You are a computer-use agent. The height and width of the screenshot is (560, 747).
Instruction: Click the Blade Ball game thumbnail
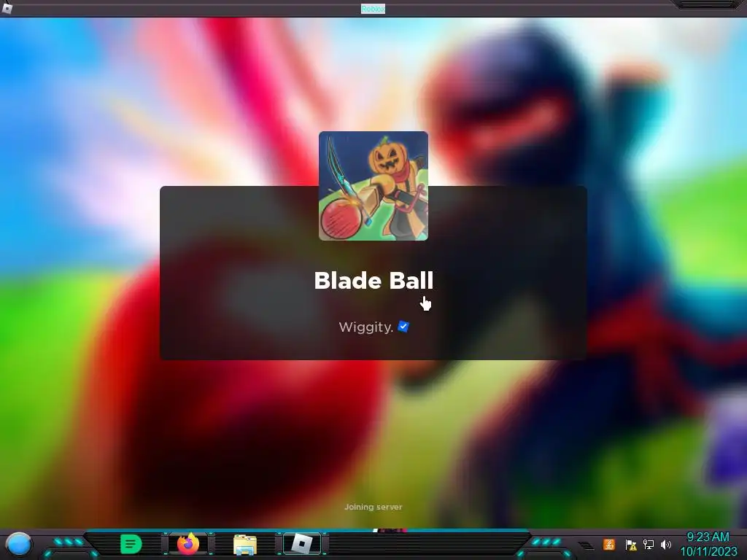point(373,186)
